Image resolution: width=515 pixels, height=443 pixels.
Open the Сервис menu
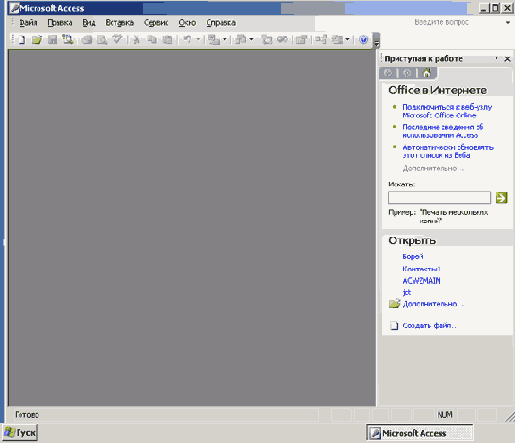click(x=156, y=23)
